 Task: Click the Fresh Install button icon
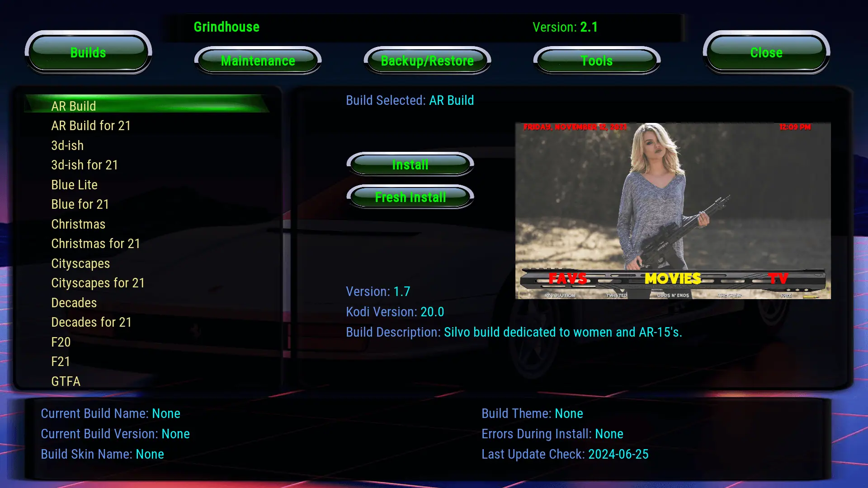click(x=411, y=197)
